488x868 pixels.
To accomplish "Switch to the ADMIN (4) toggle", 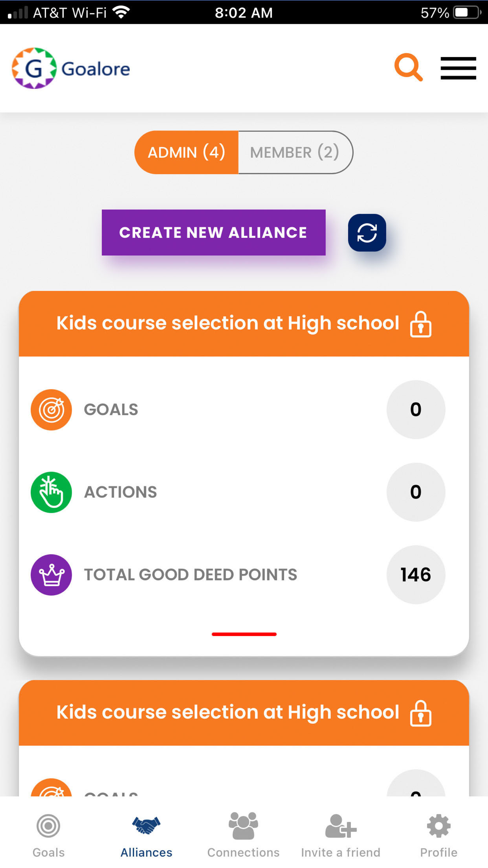I will point(186,152).
